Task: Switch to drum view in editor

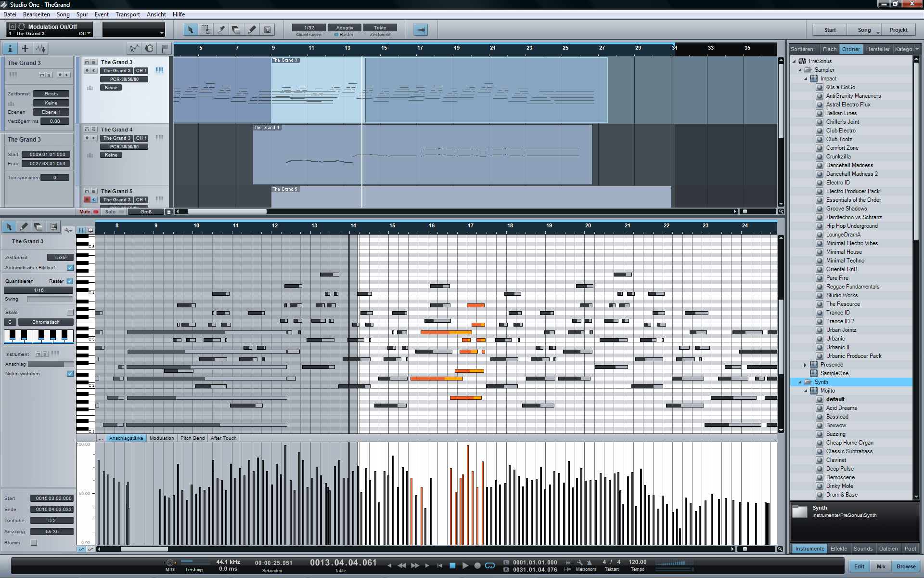Action: tap(90, 230)
